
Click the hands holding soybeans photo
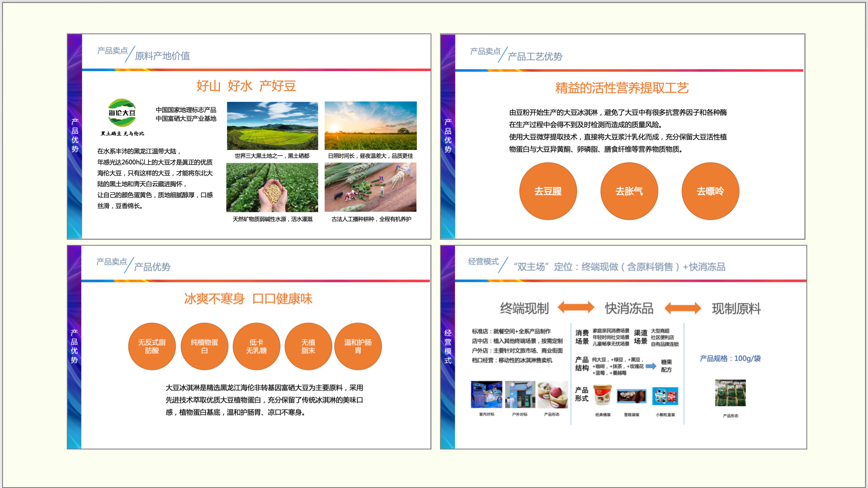[x=272, y=187]
